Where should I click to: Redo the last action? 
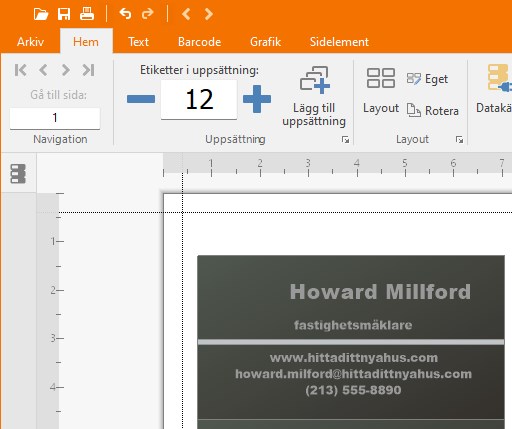tap(148, 14)
